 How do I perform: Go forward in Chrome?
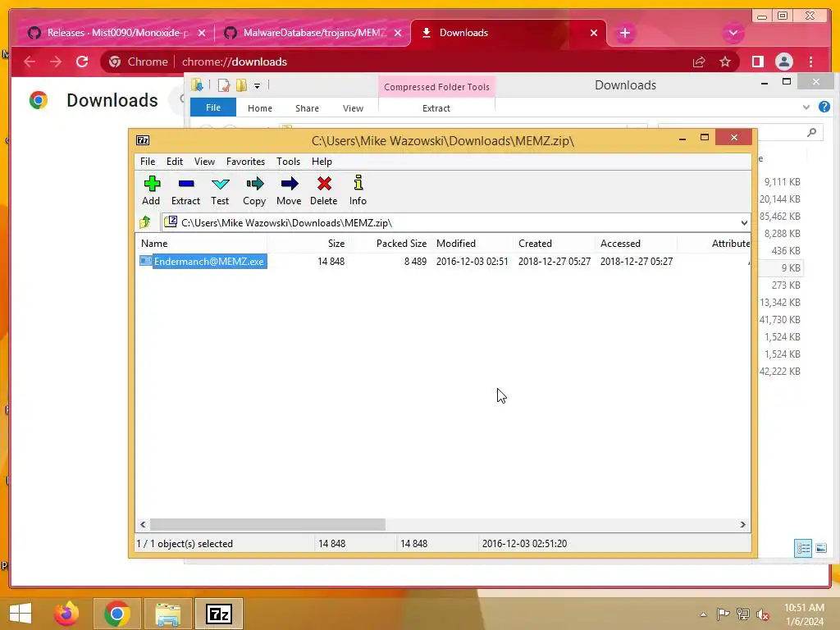[x=56, y=62]
